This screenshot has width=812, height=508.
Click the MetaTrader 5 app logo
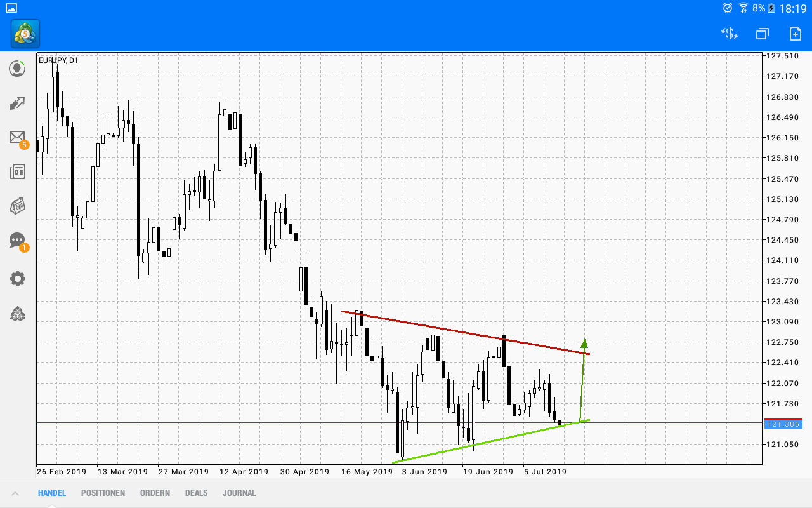(x=24, y=34)
